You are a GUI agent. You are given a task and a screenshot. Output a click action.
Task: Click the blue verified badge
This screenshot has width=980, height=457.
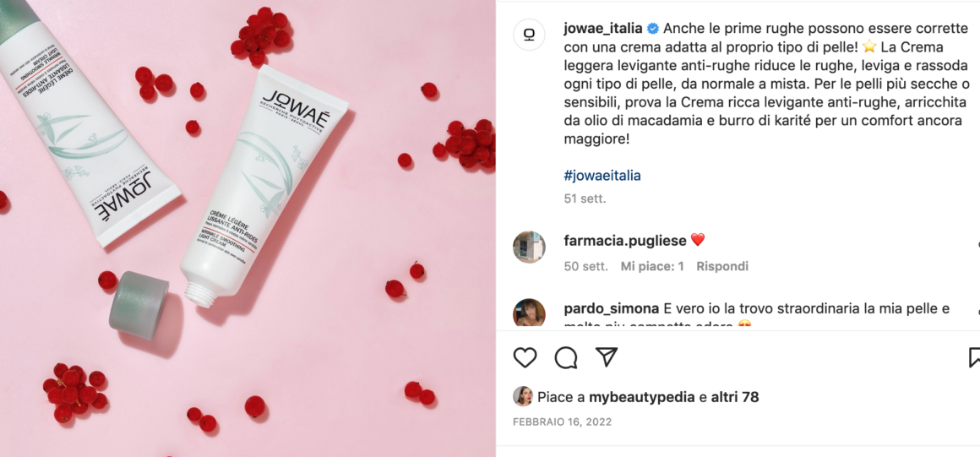point(652,29)
